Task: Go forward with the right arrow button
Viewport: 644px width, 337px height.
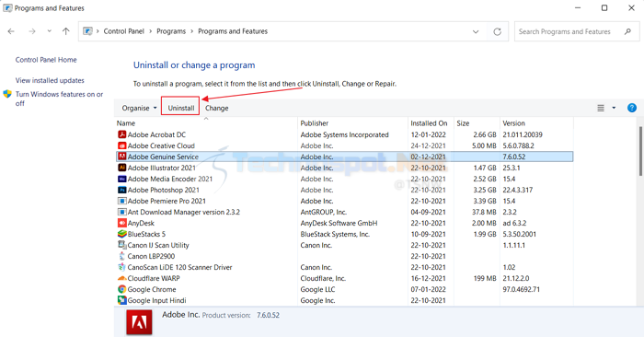Action: 32,31
